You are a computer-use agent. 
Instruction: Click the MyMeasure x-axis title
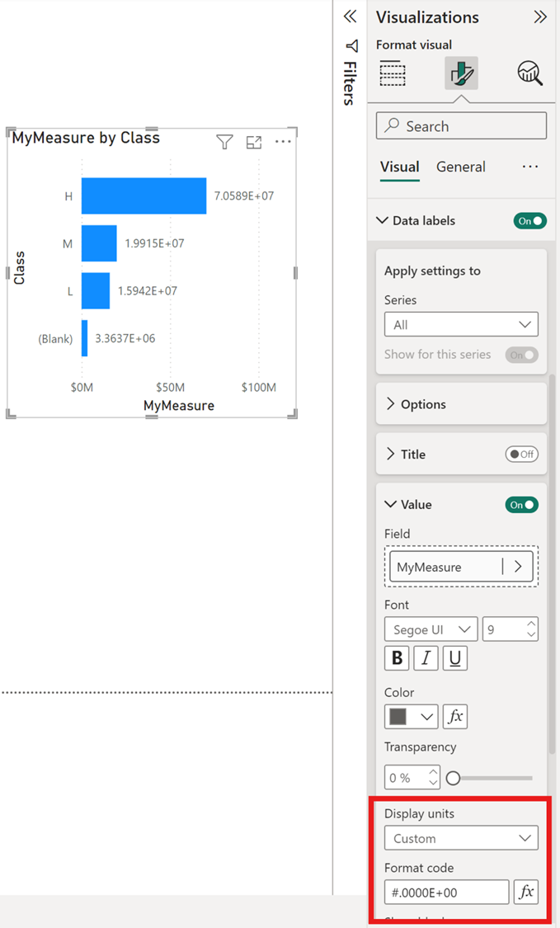coord(179,405)
